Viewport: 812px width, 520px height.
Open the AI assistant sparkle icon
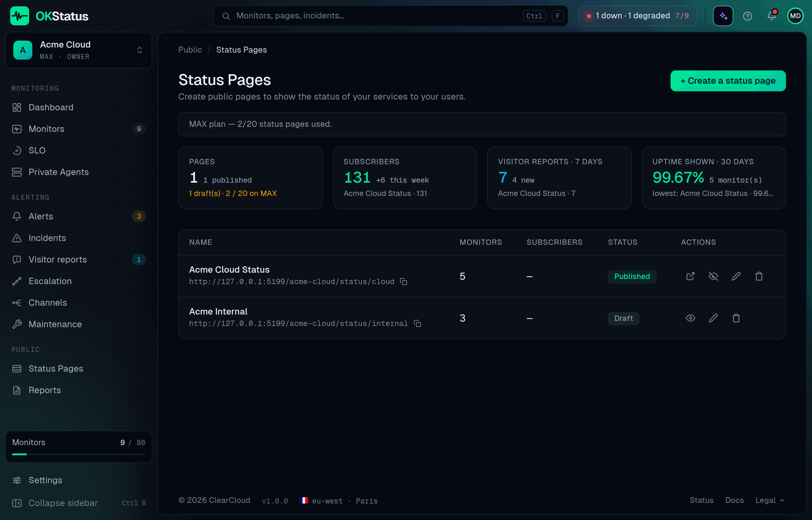click(x=723, y=16)
